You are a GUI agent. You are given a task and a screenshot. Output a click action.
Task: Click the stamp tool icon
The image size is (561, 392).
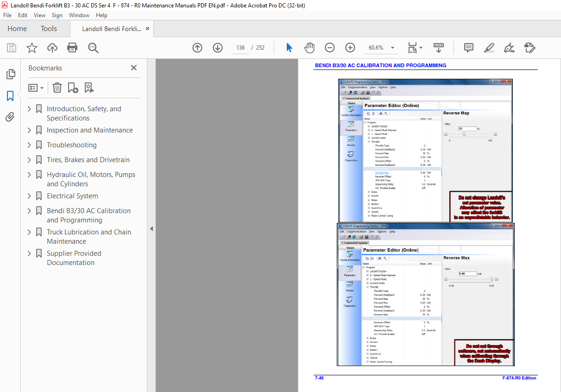click(530, 48)
